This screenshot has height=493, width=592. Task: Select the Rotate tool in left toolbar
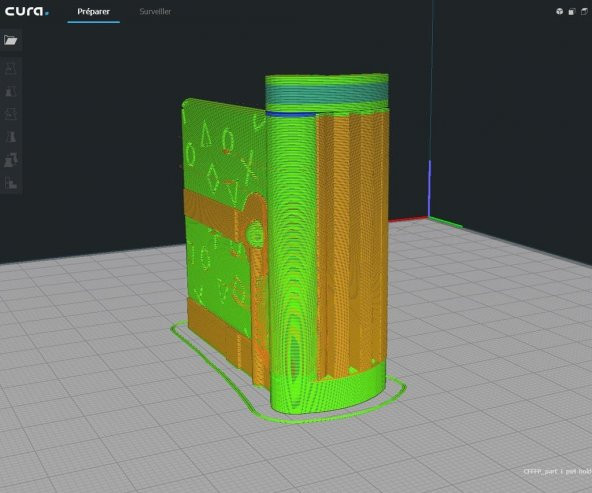11,114
